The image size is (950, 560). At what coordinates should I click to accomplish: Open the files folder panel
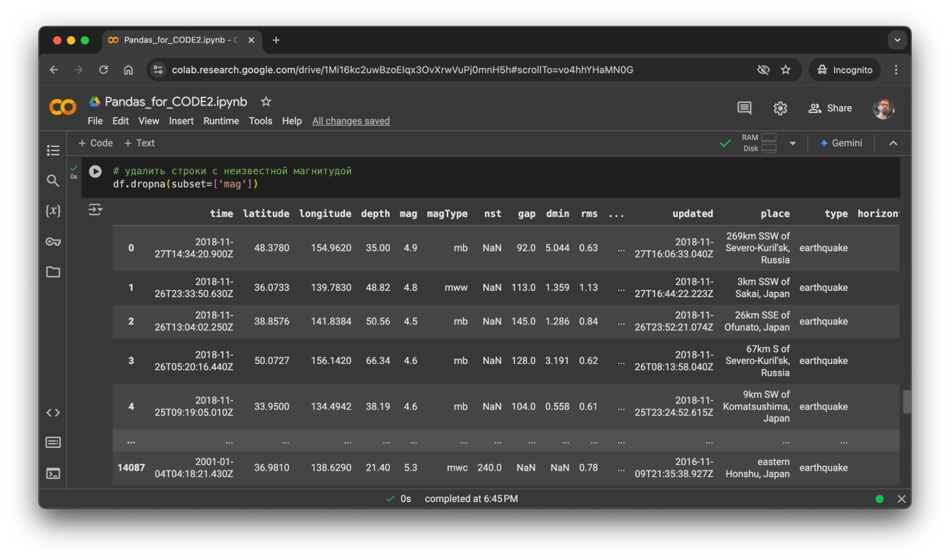[53, 272]
